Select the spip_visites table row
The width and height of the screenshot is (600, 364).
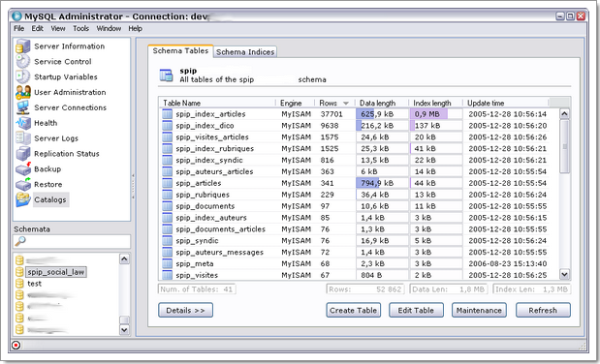355,275
